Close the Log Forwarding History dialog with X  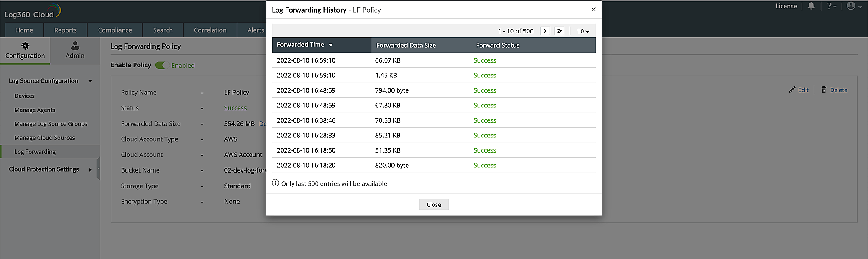(593, 10)
